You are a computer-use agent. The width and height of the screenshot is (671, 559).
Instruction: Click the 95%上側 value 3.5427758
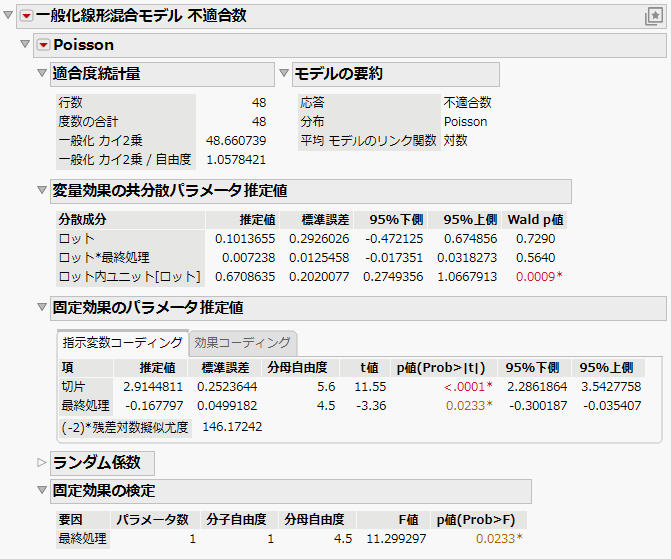click(x=611, y=387)
